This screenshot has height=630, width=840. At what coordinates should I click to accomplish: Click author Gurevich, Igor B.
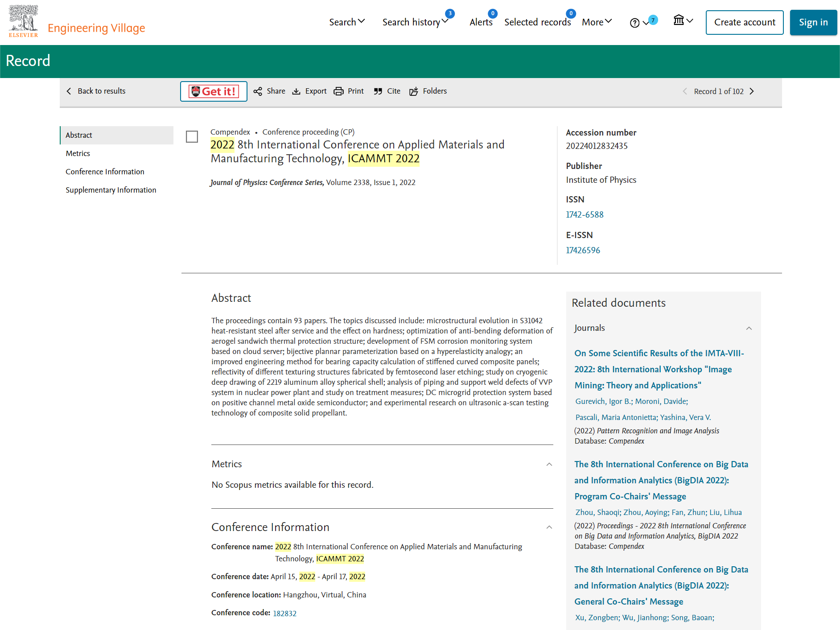[604, 401]
